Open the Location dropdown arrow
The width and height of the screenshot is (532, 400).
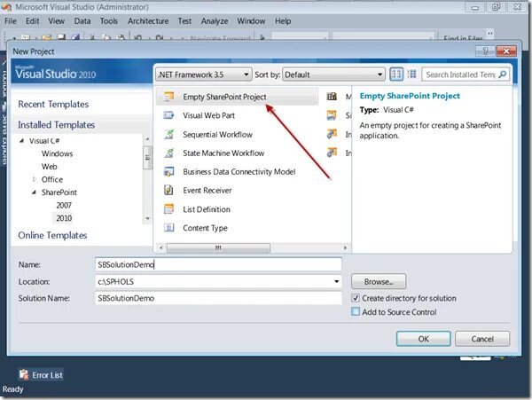pos(336,281)
